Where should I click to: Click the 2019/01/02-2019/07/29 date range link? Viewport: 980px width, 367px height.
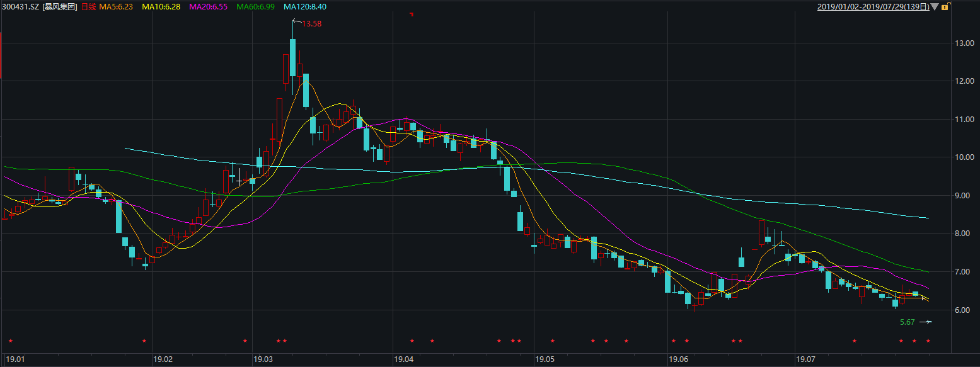coord(873,7)
